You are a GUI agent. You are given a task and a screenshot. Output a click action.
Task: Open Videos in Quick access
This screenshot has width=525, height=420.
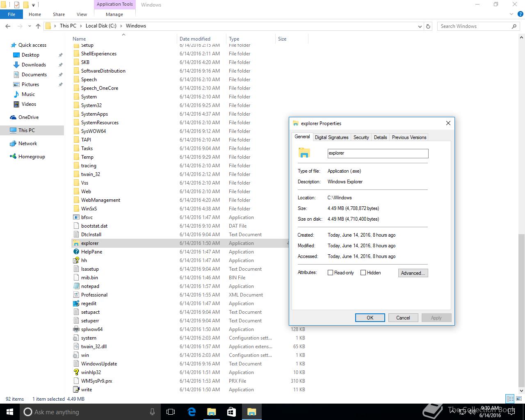29,104
